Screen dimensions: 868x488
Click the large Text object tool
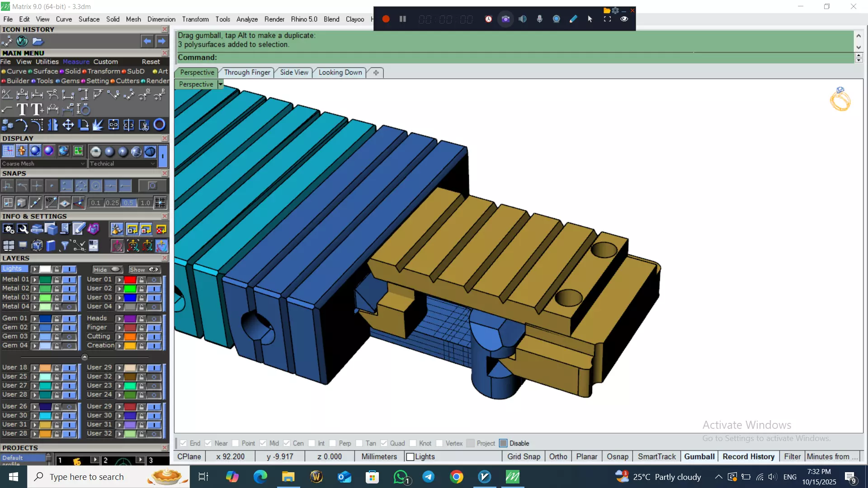(x=22, y=109)
